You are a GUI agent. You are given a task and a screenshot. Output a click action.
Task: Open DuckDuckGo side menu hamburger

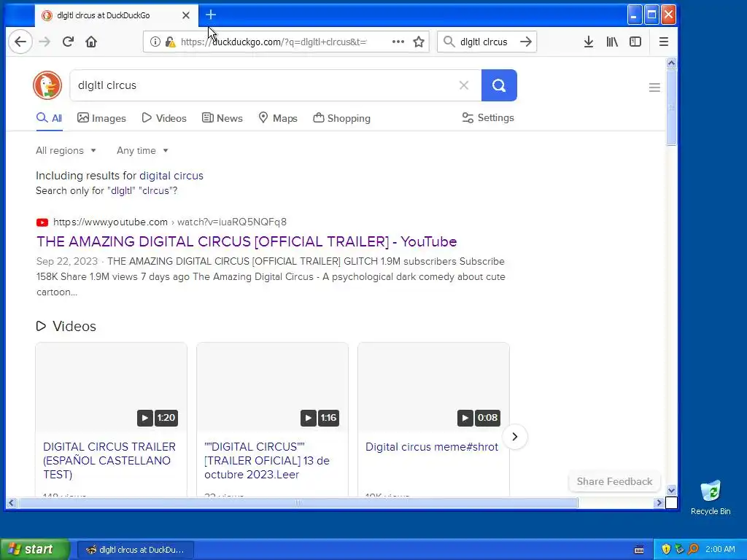[654, 87]
